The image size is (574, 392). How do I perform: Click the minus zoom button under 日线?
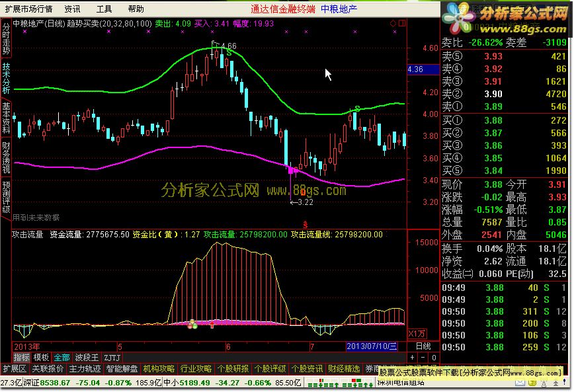[423, 357]
